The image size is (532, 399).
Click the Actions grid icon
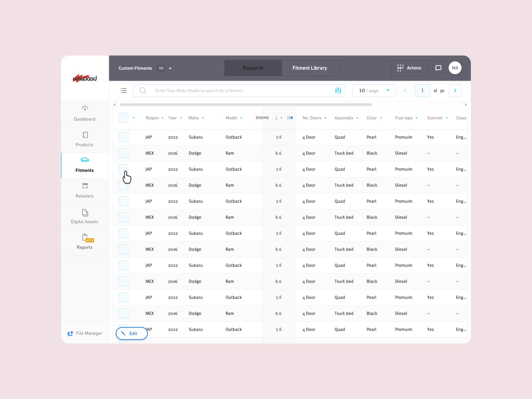click(x=400, y=68)
